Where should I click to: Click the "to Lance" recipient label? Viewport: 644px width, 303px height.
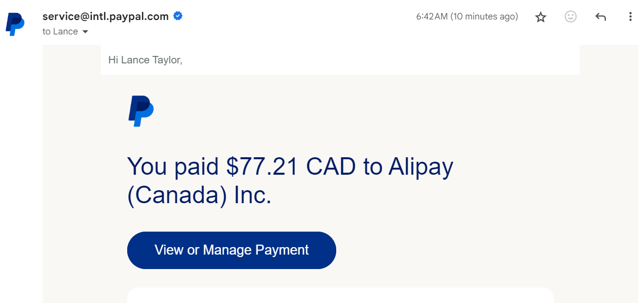(x=60, y=31)
